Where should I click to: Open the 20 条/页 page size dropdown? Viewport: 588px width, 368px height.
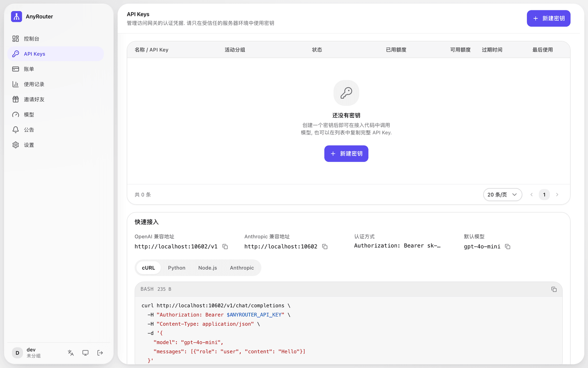pyautogui.click(x=502, y=195)
